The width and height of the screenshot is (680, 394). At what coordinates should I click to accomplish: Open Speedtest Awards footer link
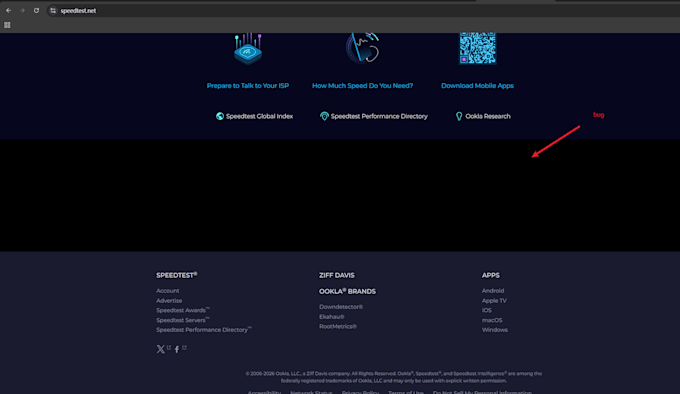pyautogui.click(x=183, y=310)
